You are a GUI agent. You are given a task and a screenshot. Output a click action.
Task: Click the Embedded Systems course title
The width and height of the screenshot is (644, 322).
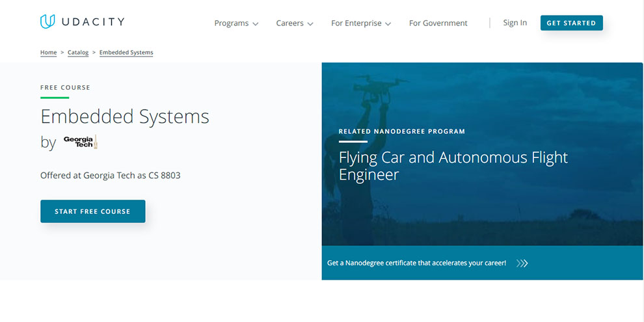pyautogui.click(x=125, y=116)
